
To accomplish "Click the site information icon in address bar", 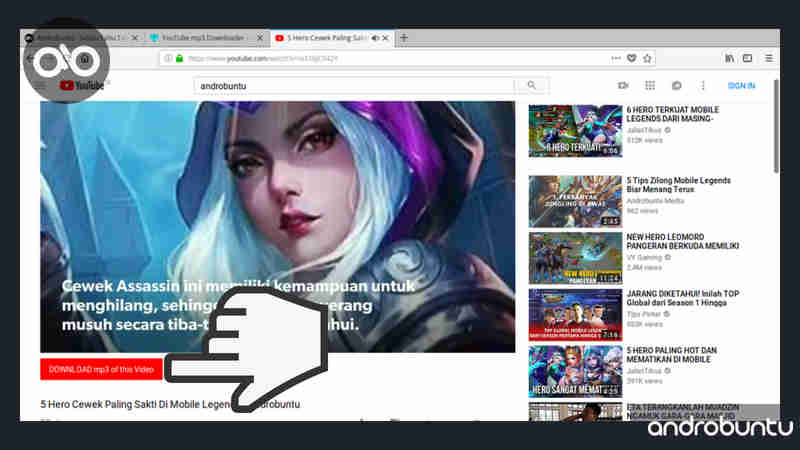I will tap(168, 59).
